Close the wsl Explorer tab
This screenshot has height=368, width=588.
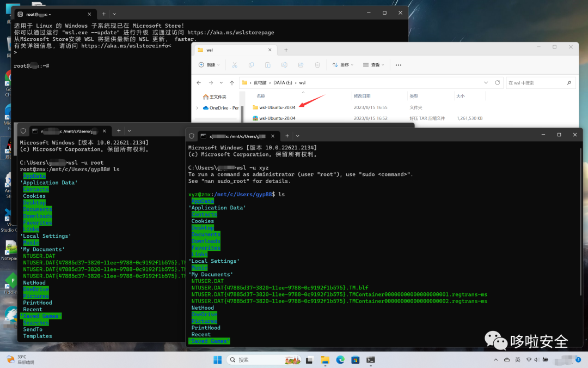(x=269, y=50)
